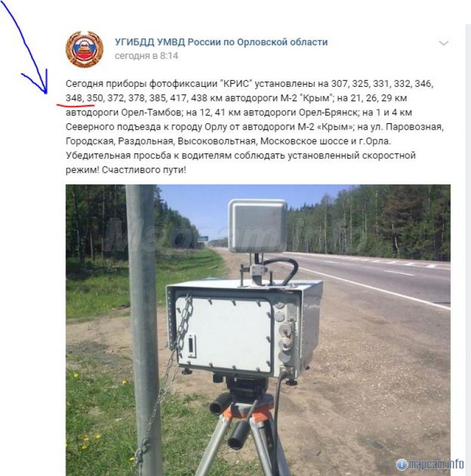This screenshot has height=476, width=471.
Task: Expand the post options chevron
Action: pos(444,43)
